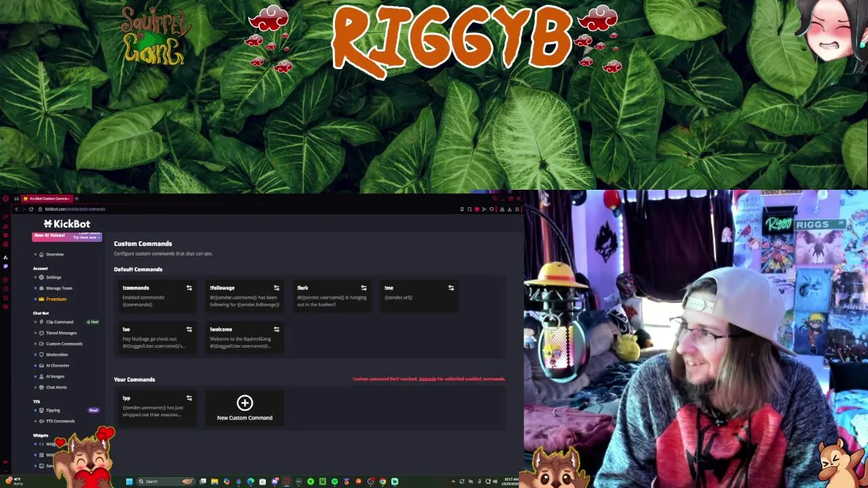Open the !welcome command card
Screen dimensions: 868x488
click(244, 338)
